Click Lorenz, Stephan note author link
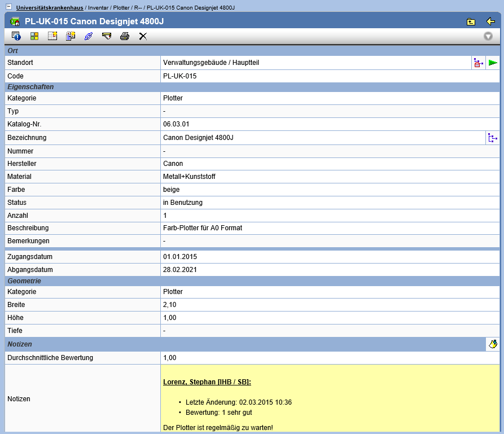This screenshot has width=504, height=434. pos(207,382)
